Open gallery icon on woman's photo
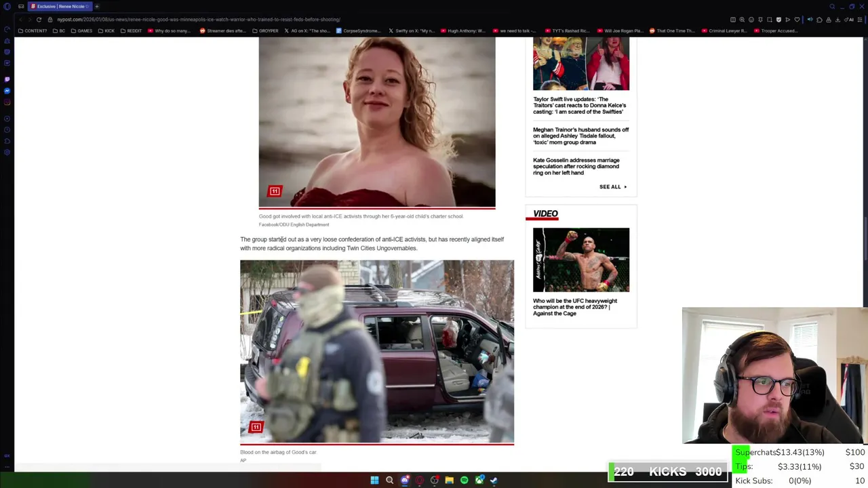The image size is (868, 488). [x=275, y=191]
